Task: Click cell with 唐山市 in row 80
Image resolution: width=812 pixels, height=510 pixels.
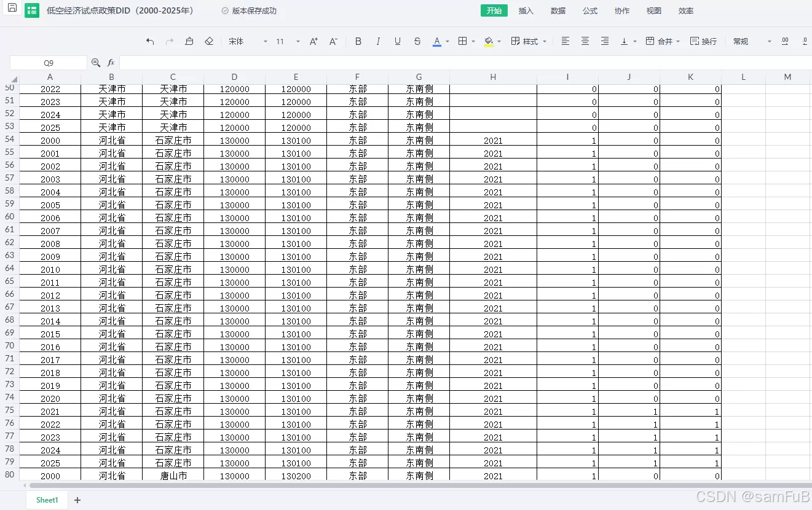Action: click(x=173, y=476)
